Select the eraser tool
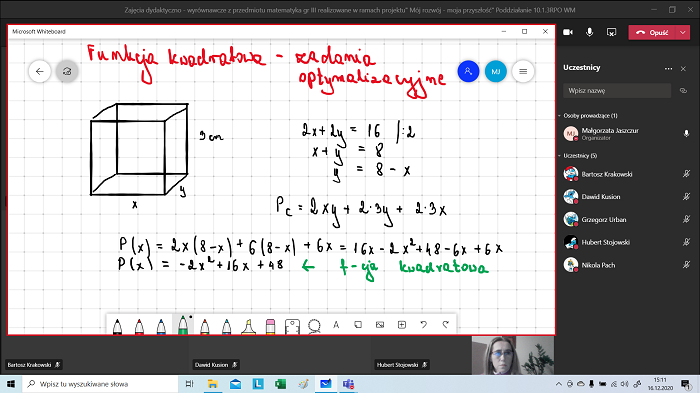 click(x=270, y=326)
